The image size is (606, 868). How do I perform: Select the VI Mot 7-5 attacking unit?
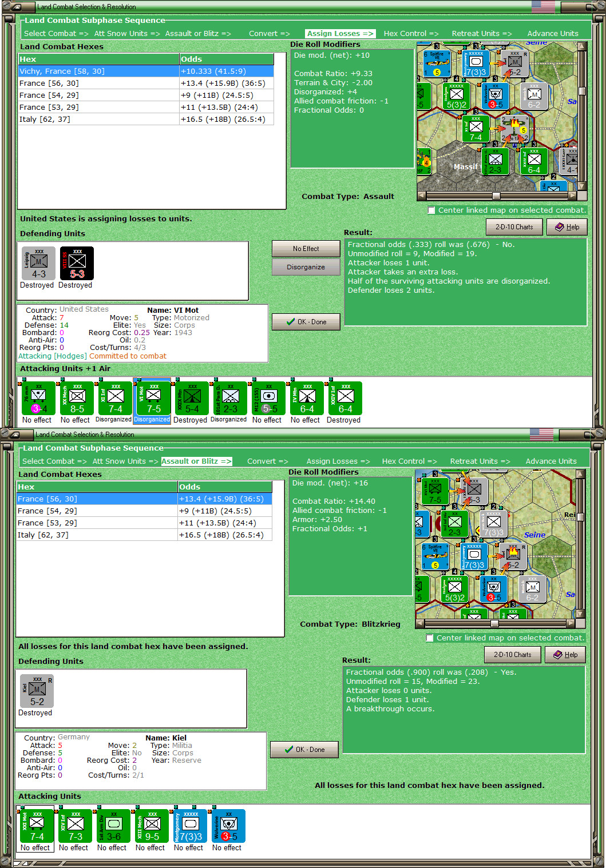153,398
